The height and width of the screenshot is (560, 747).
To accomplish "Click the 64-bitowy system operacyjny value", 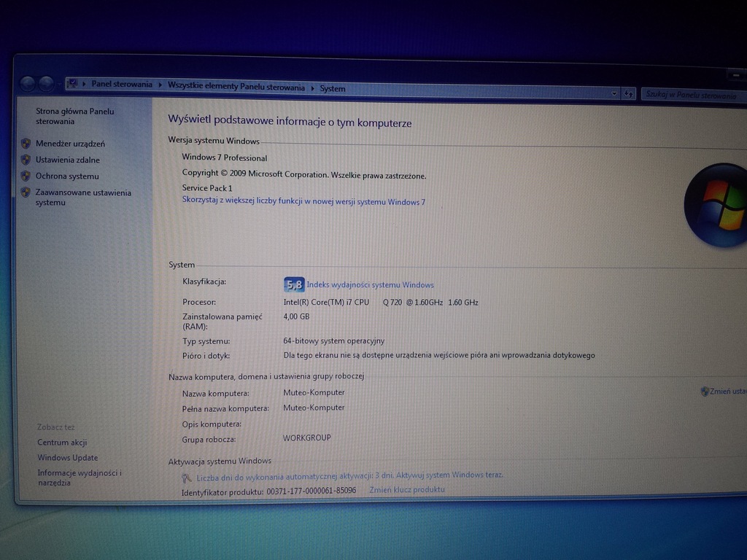I will [334, 341].
